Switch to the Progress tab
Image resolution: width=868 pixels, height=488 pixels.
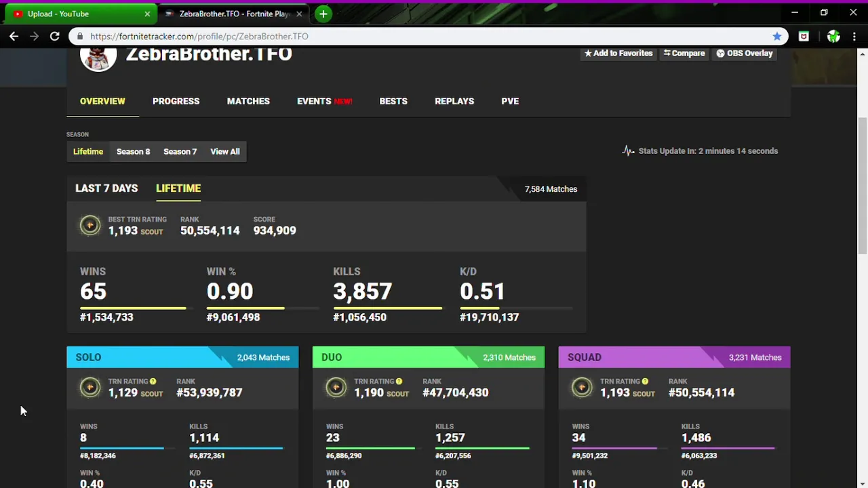[x=176, y=101]
